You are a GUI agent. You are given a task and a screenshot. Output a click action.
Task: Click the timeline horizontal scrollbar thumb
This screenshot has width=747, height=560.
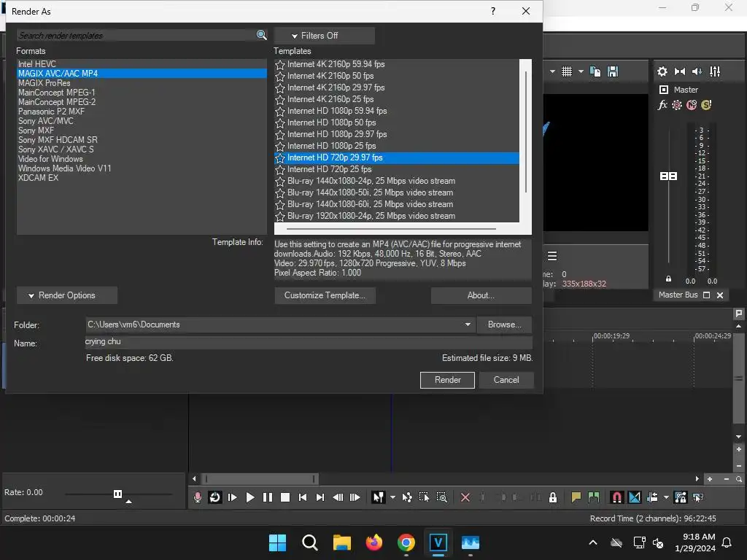point(260,478)
